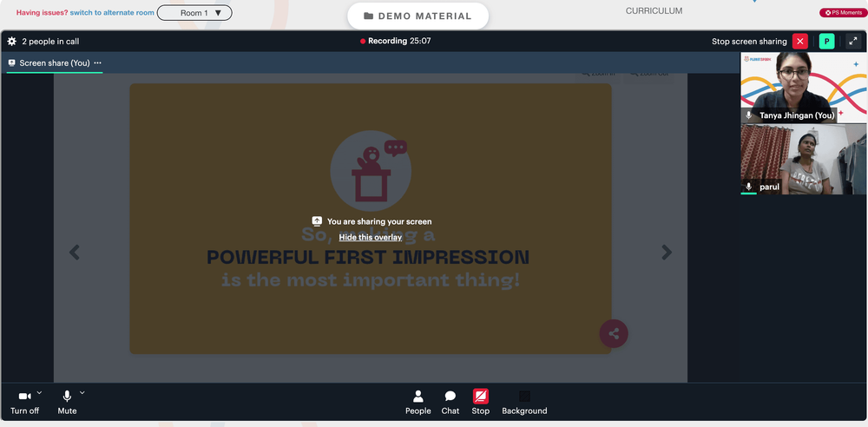
Task: Click red X to stop screen sharing
Action: [800, 42]
